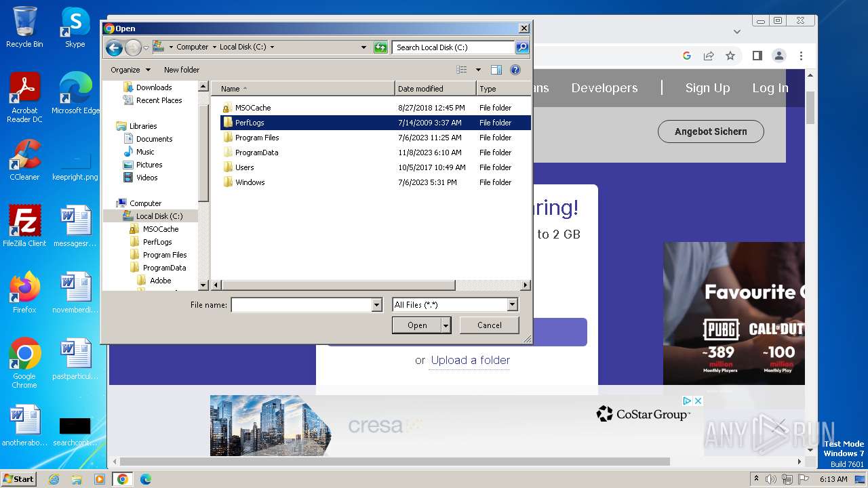
Task: Select the PerfLogs folder row
Action: pos(376,123)
